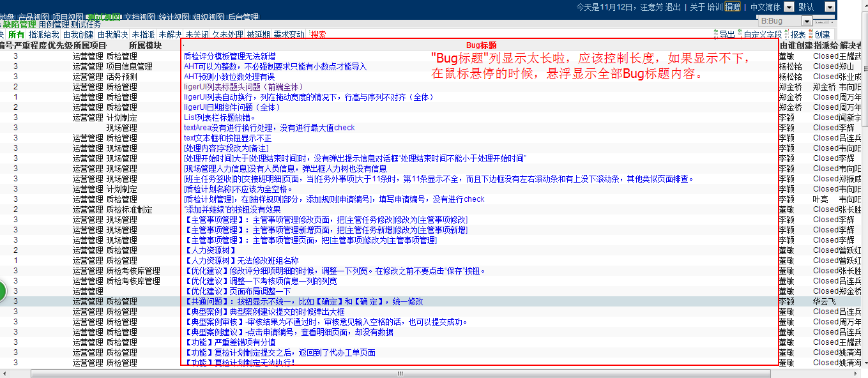
Task: Open bug [质检计划名称]不应该为全空格
Action: tap(238, 189)
